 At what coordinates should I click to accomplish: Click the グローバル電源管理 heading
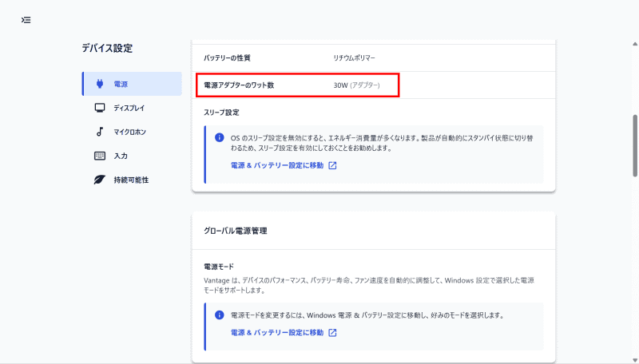236,231
